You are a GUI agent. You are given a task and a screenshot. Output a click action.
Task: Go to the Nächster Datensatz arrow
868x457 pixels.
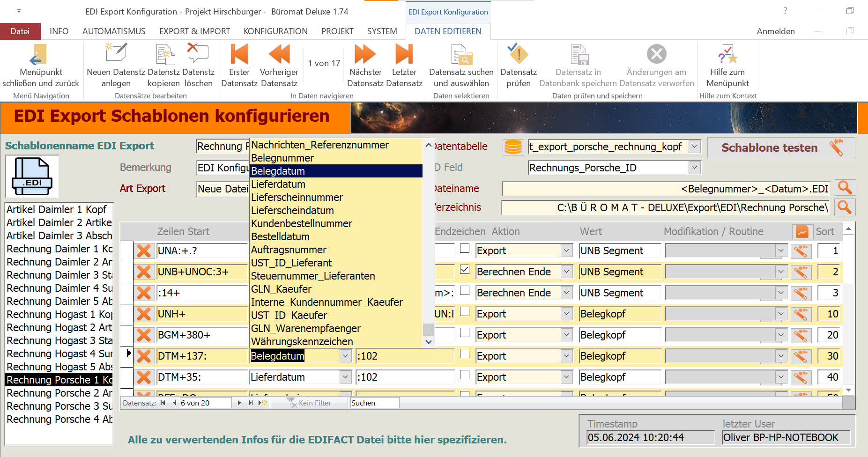[365, 55]
